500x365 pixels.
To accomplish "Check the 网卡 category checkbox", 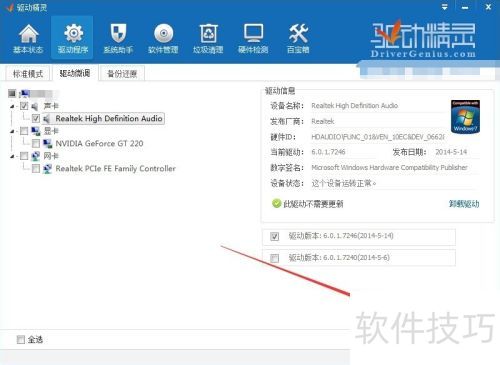I will pos(24,156).
